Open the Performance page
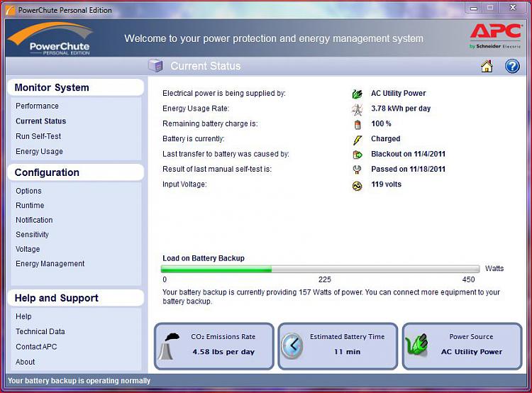532x393 pixels. point(37,106)
